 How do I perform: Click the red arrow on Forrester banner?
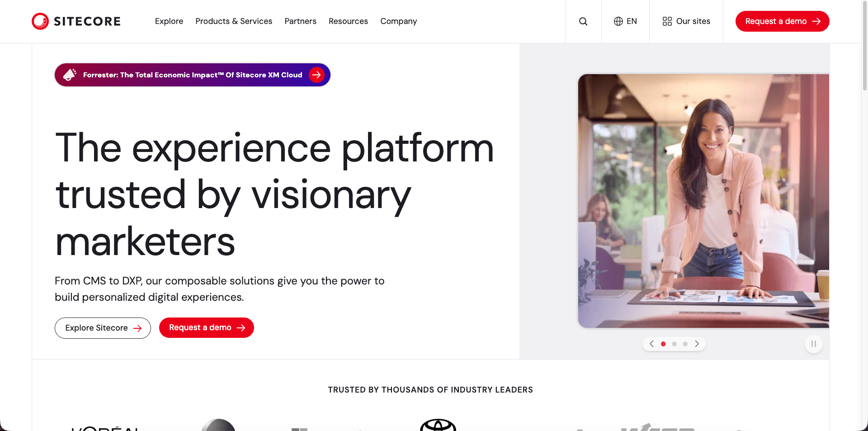pyautogui.click(x=316, y=75)
